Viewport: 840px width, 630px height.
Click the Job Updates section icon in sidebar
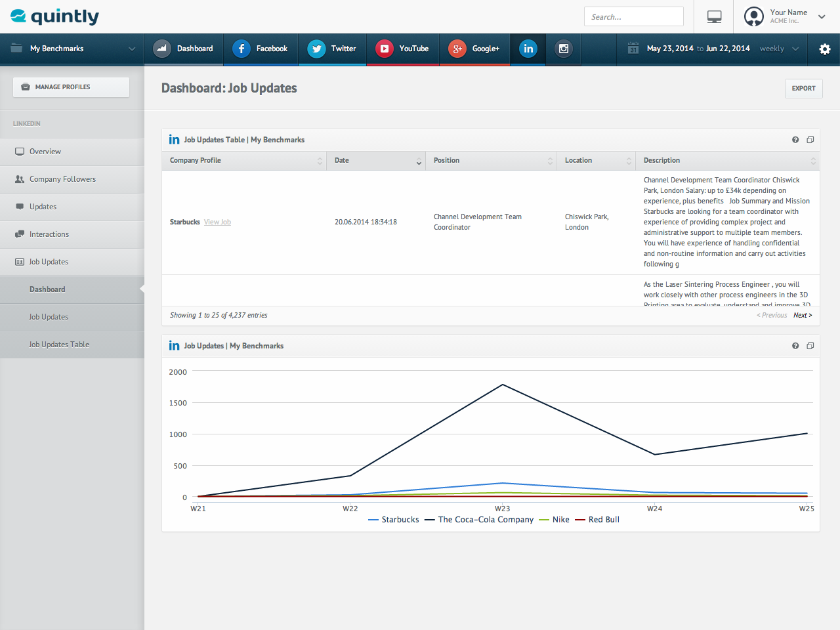(20, 262)
